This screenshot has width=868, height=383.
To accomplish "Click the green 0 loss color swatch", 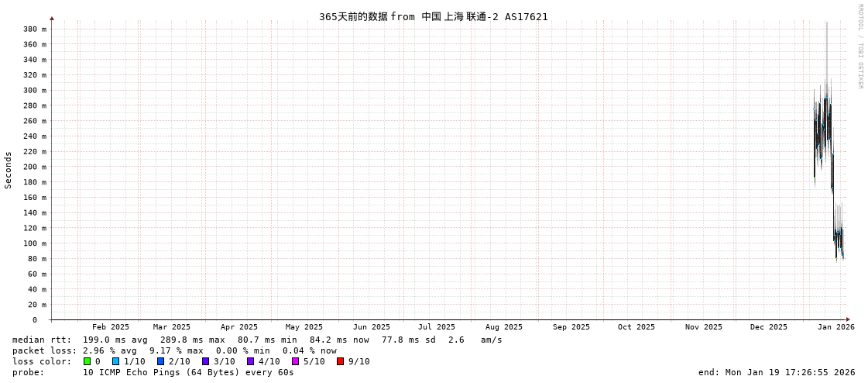I will 87,361.
